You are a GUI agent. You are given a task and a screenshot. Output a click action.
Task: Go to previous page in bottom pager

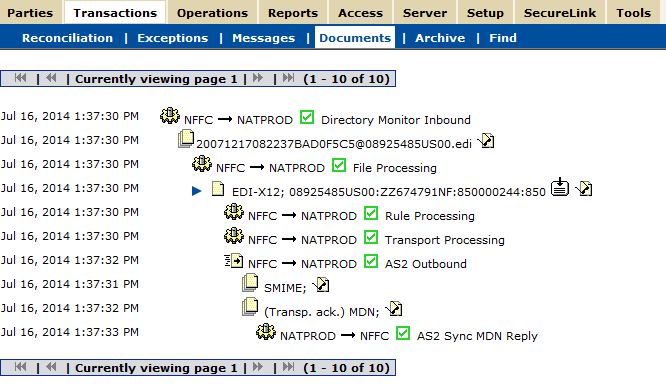[51, 367]
